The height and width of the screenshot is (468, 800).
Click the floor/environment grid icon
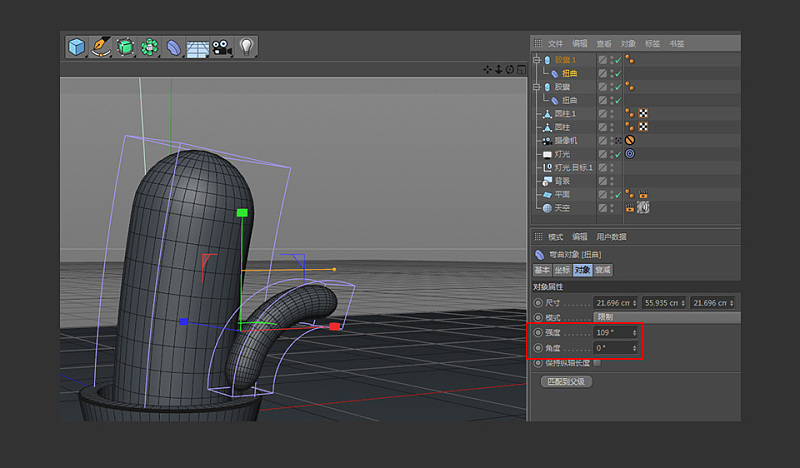pyautogui.click(x=197, y=48)
